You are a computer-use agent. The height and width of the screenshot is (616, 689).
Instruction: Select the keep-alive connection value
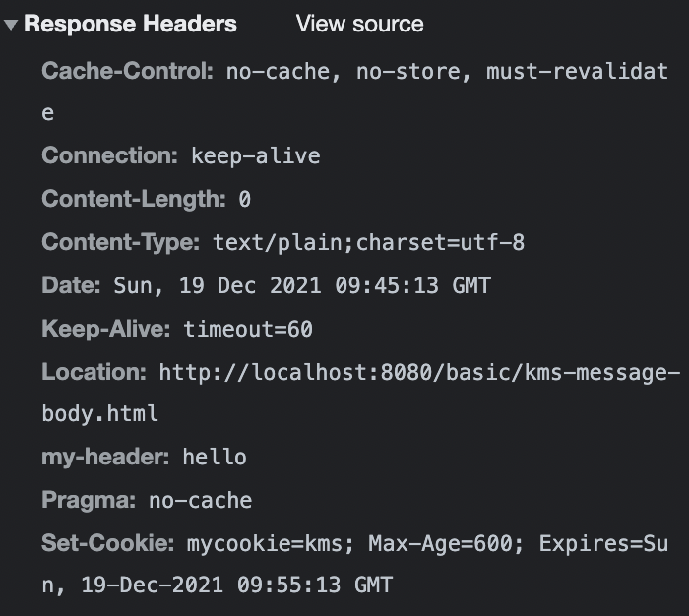pyautogui.click(x=256, y=156)
